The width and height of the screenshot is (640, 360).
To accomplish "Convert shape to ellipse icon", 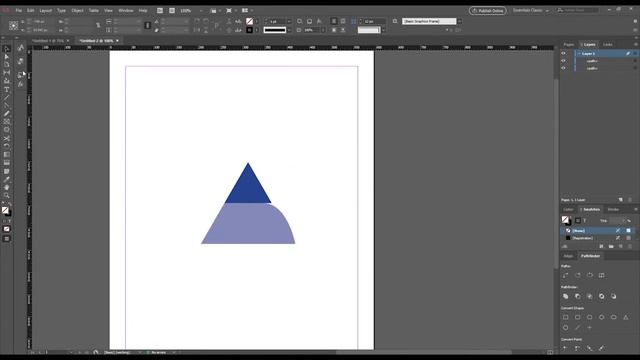I will click(613, 317).
